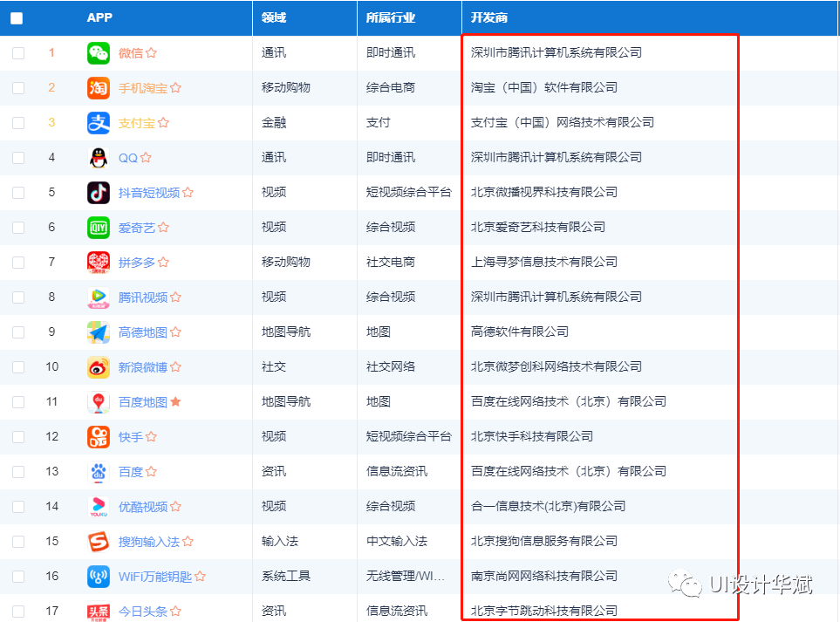This screenshot has width=840, height=622.
Task: Click the 抖音短视频 app icon
Action: click(99, 192)
